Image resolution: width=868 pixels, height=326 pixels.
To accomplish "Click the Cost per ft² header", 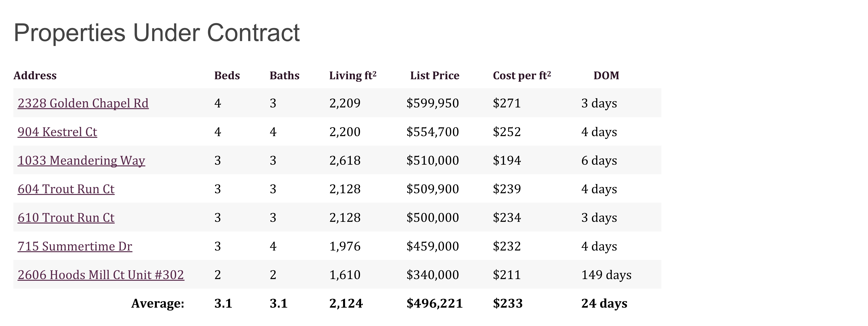I will coord(522,76).
